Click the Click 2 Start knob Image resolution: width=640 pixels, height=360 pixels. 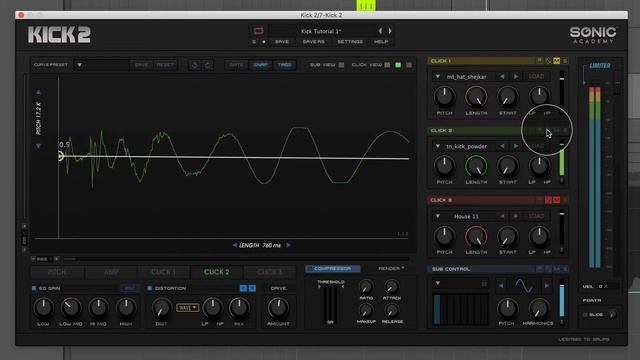pos(507,167)
